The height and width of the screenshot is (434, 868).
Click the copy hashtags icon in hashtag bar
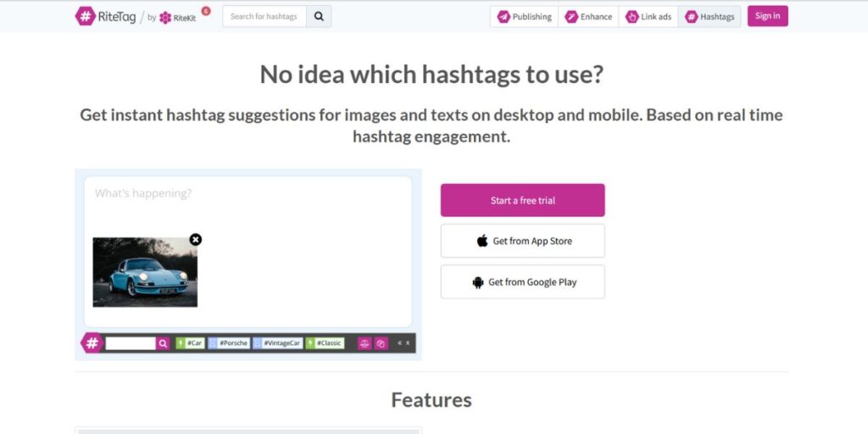(x=381, y=343)
